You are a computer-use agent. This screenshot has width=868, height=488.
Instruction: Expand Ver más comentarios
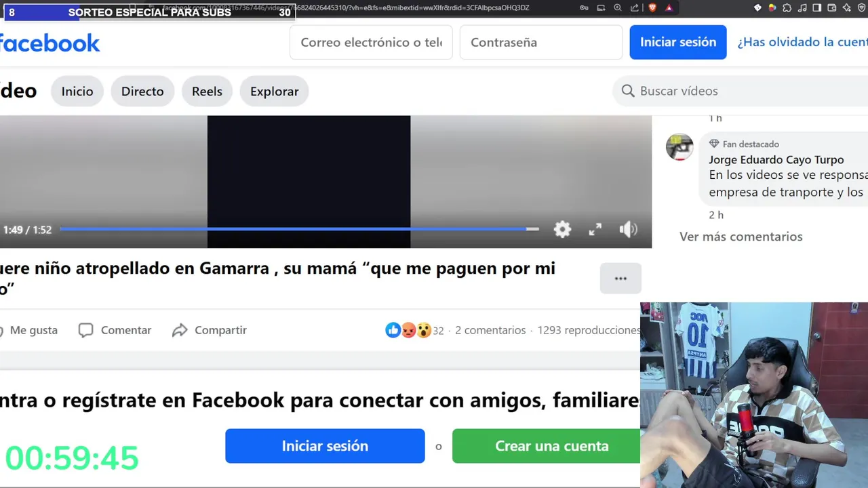coord(741,237)
